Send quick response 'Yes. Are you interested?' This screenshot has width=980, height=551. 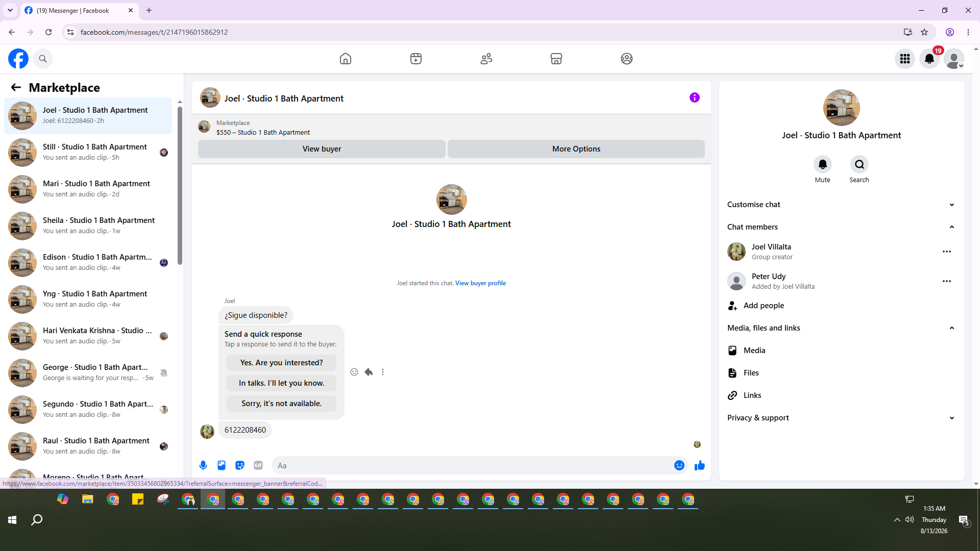click(x=281, y=363)
